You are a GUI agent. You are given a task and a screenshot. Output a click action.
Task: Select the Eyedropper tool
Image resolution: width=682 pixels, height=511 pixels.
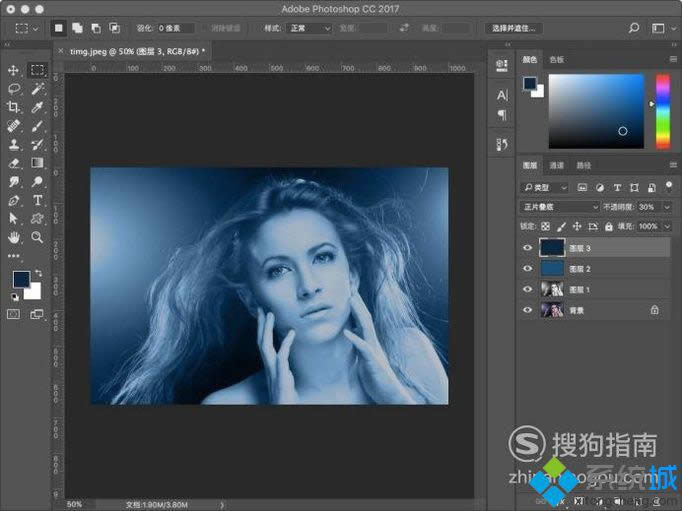tap(37, 107)
